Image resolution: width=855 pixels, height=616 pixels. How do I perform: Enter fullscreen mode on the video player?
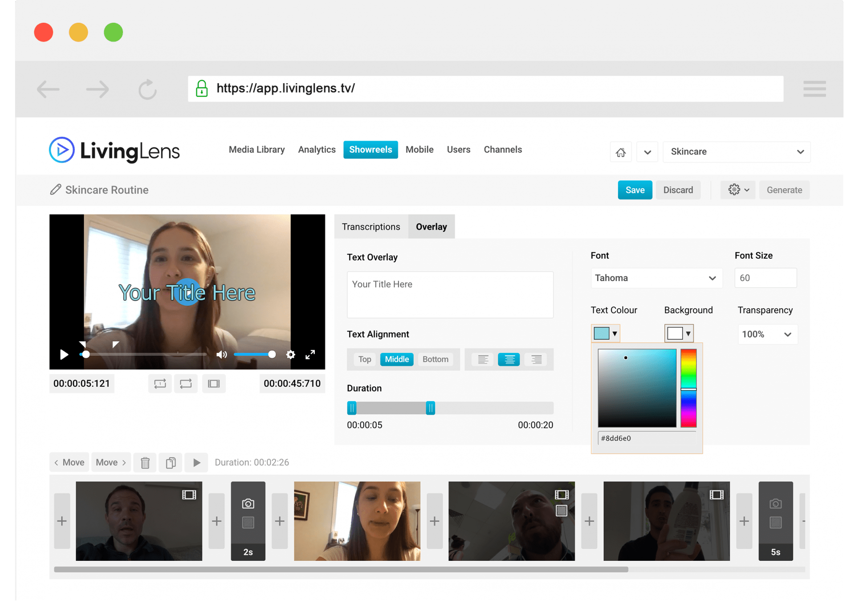tap(310, 355)
